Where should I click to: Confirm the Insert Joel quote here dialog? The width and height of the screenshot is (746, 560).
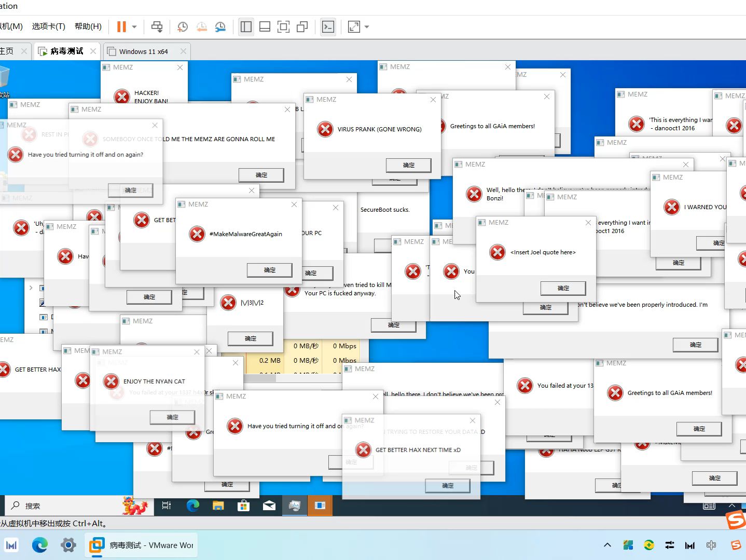tap(563, 288)
